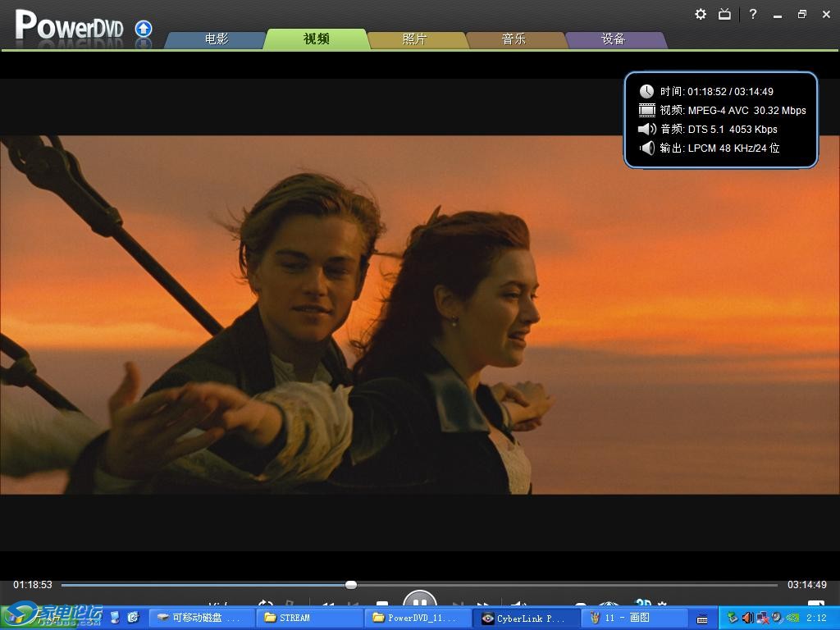This screenshot has height=630, width=840.
Task: Switch to the STREAM folder in taskbar
Action: pos(308,618)
